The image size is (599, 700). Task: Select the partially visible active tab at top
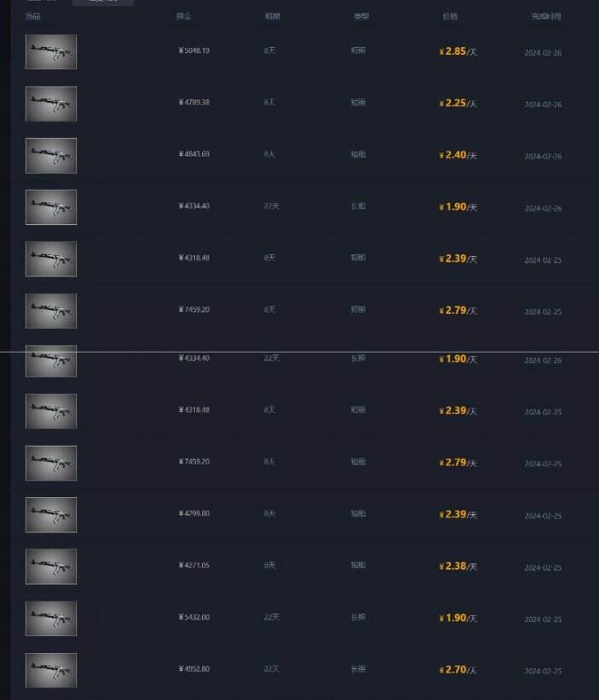[103, 3]
